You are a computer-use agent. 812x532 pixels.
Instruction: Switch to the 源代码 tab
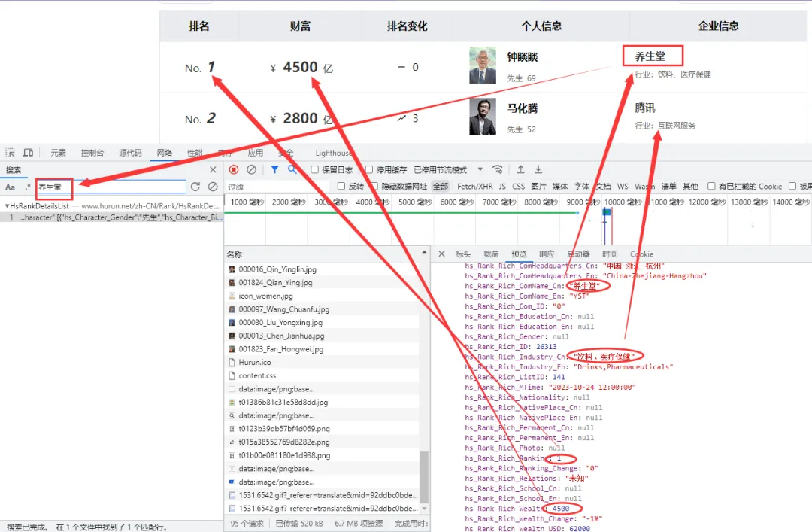[130, 153]
